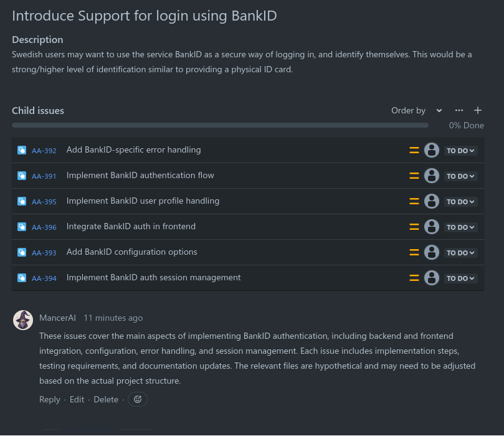Open the Order by dropdown
This screenshot has height=436, width=504.
click(x=416, y=110)
